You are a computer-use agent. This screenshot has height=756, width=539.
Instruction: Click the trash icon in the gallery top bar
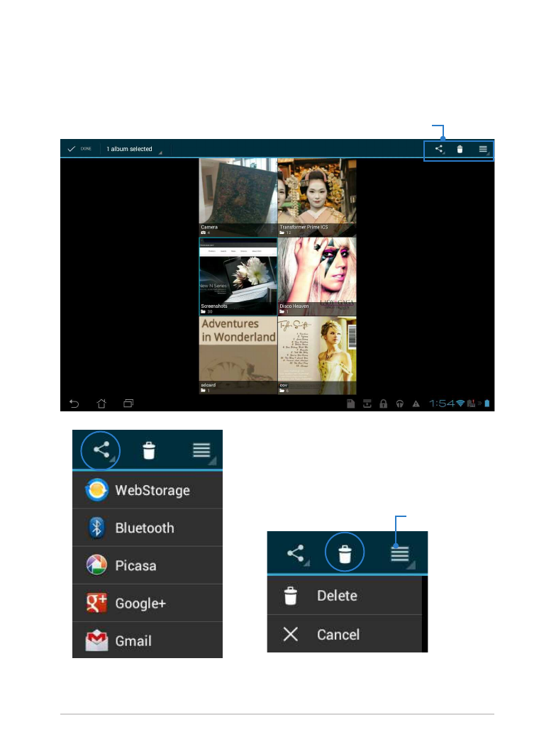(460, 150)
